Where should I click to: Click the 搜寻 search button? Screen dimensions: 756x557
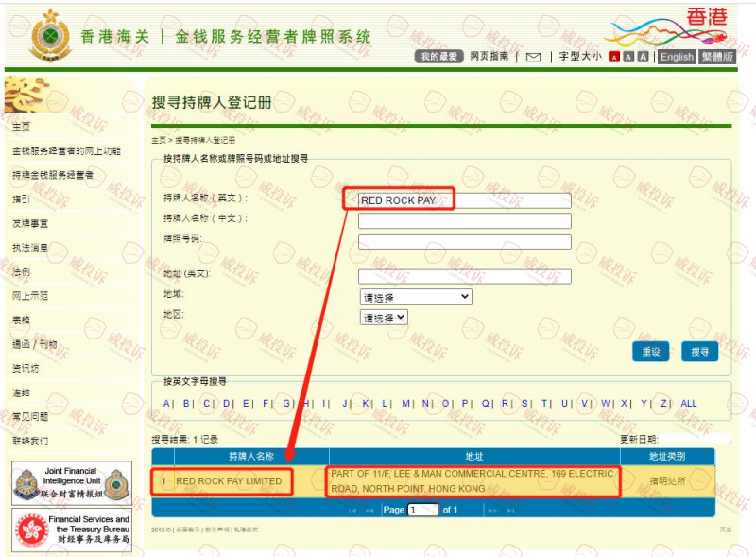[699, 352]
